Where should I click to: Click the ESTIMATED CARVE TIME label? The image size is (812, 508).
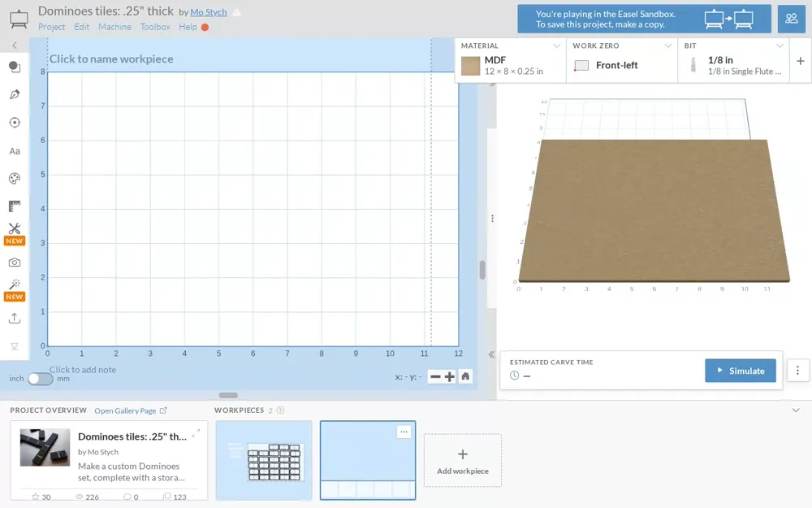[551, 363]
